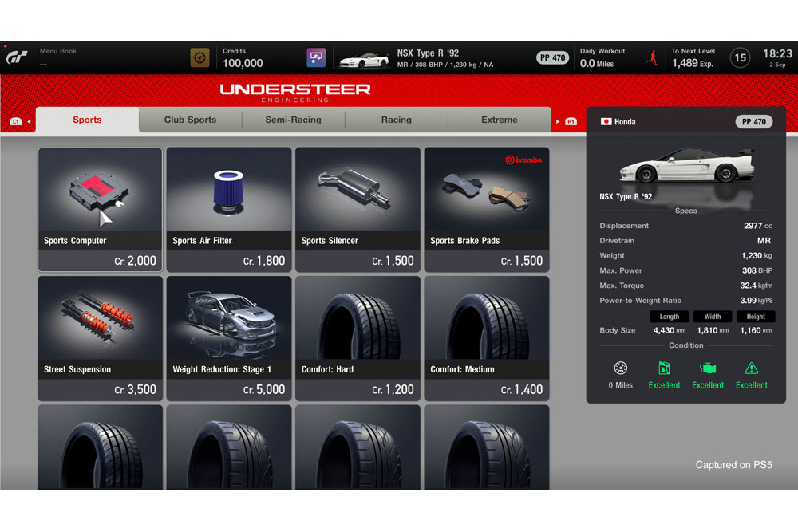Click the purple icon beside Credits
This screenshot has height=532, width=798.
[316, 58]
